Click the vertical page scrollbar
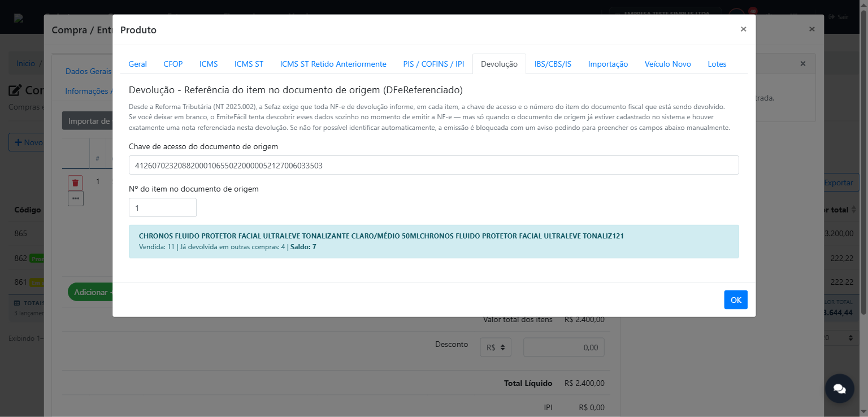 tap(863, 164)
